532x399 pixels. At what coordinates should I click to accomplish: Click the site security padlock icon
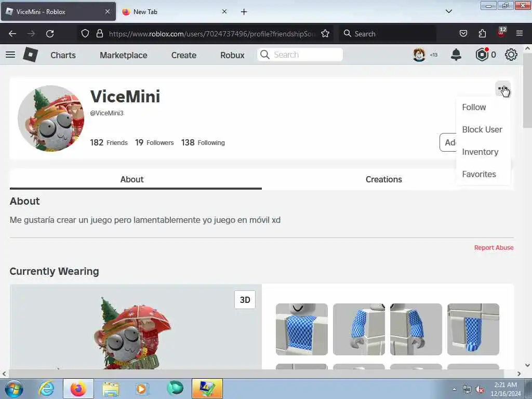[x=99, y=34]
